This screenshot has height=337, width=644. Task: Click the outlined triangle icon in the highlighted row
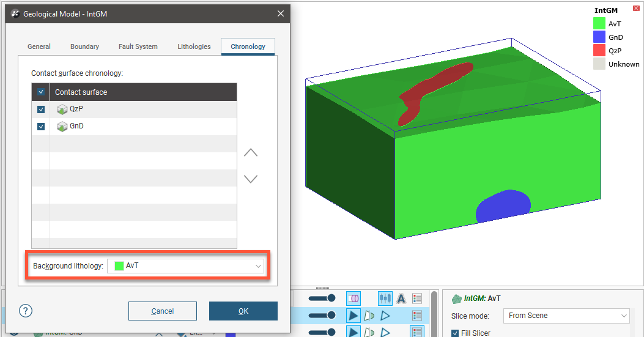385,316
